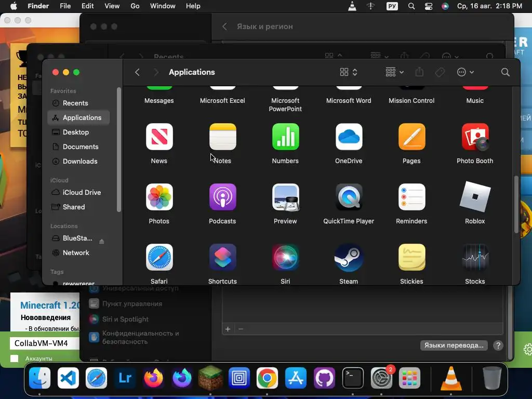
Task: Open the Go menu
Action: pyautogui.click(x=135, y=6)
